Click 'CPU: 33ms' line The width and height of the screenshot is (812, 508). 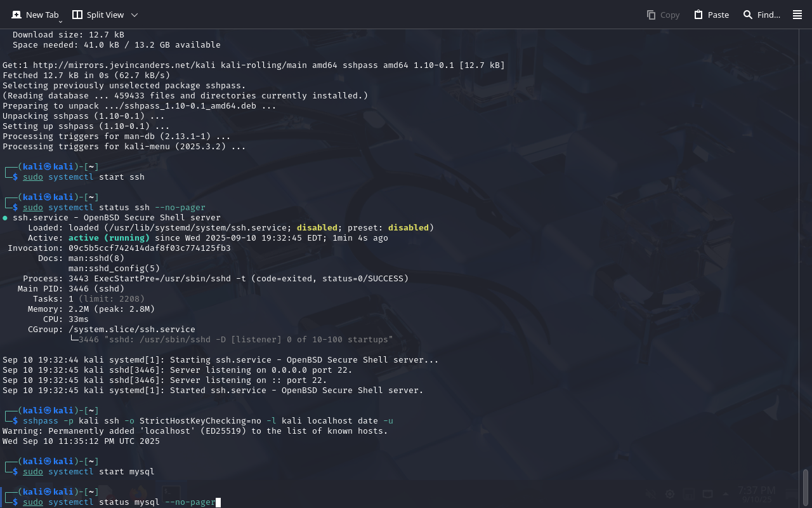coord(66,319)
